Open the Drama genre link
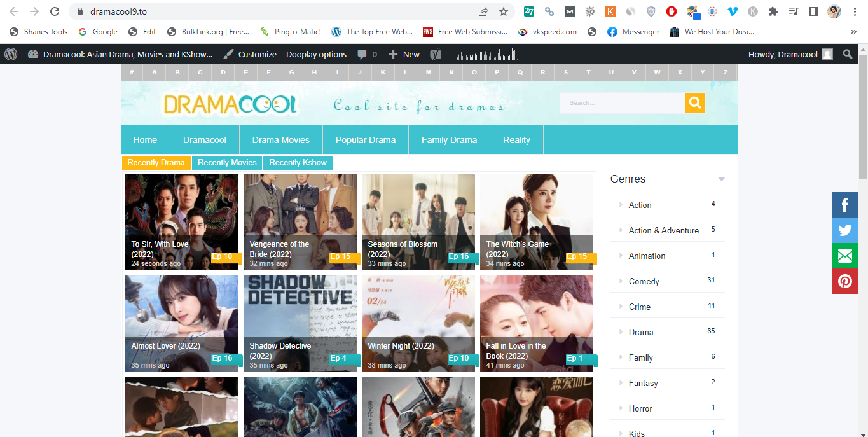Viewport: 868px width, 437px height. (641, 332)
